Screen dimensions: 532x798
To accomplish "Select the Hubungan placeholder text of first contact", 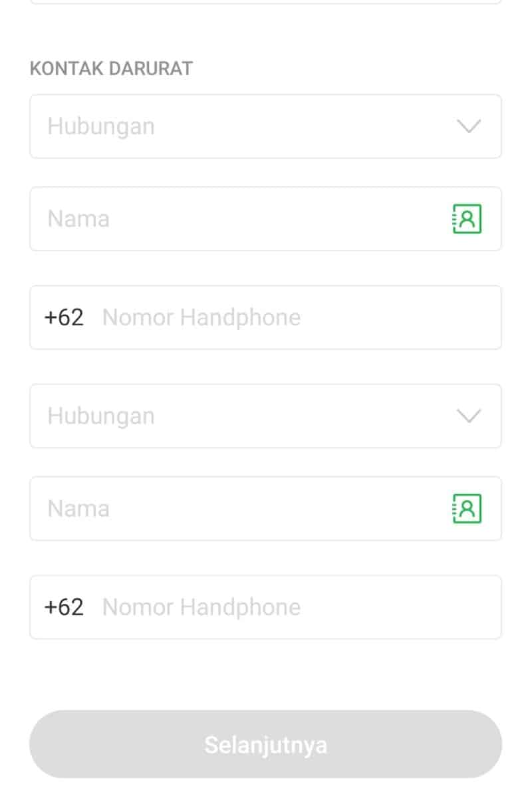I will (x=101, y=126).
